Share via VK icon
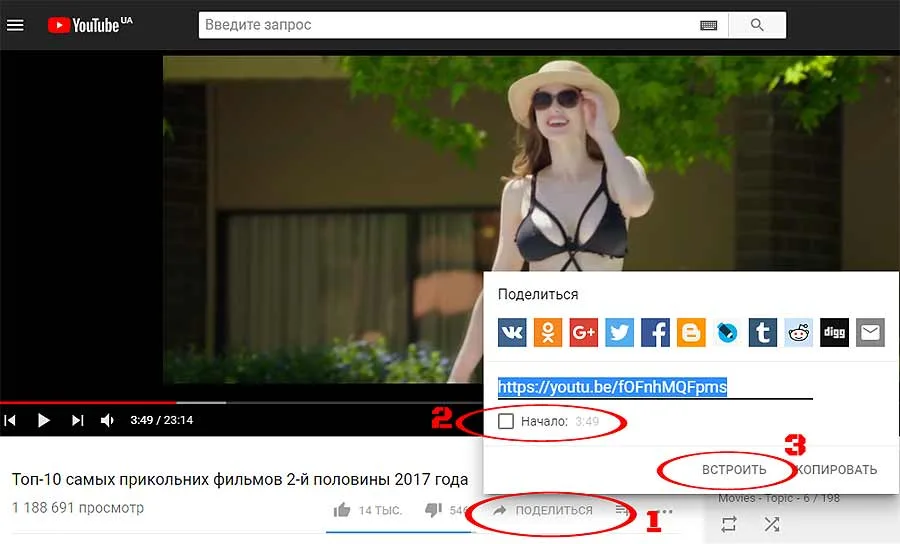 pos(512,333)
